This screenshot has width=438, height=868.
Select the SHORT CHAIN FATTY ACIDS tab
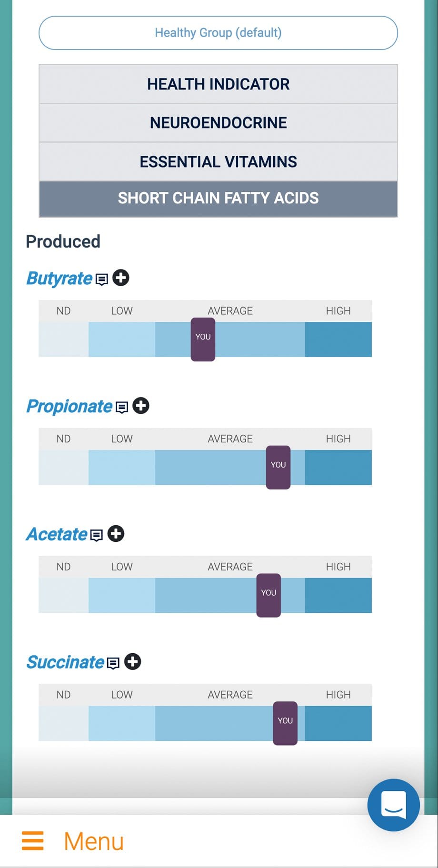[x=219, y=198]
